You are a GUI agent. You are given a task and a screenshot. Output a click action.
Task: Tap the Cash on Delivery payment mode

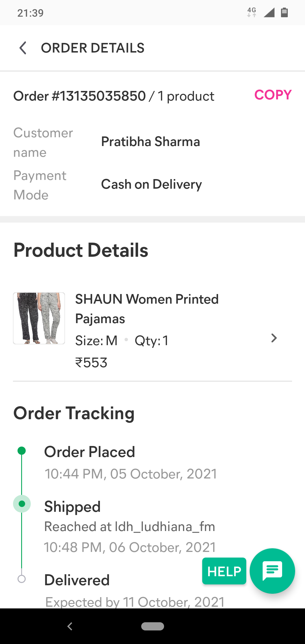point(151,184)
